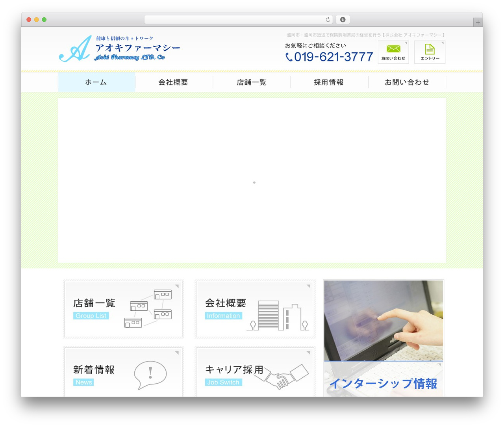Viewport: 504px width, 427px height.
Task: Click the phone number 019-621-3777
Action: [334, 57]
